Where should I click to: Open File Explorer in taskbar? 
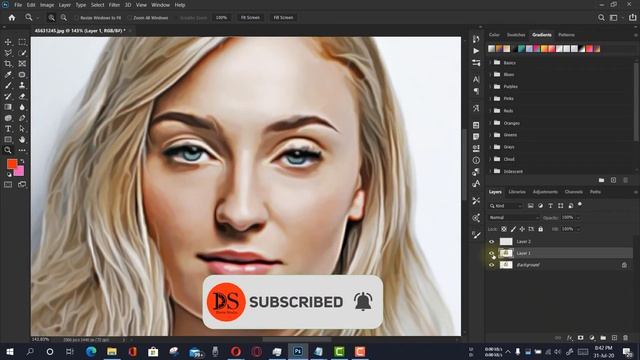click(111, 351)
